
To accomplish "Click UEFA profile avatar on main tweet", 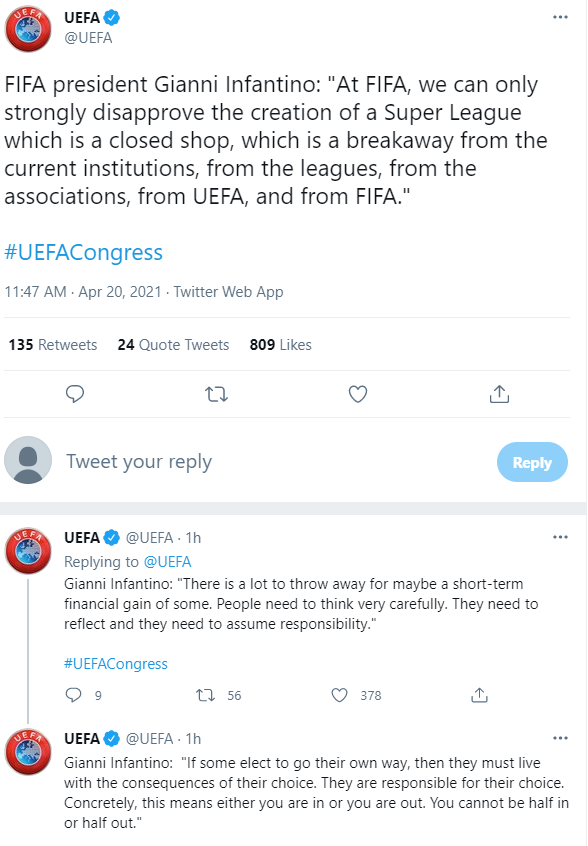I will pos(28,29).
